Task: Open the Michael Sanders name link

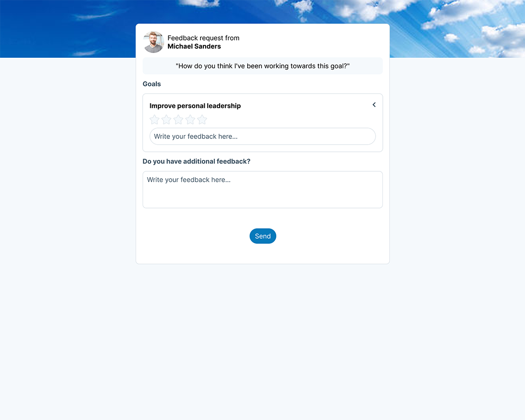Action: [194, 47]
